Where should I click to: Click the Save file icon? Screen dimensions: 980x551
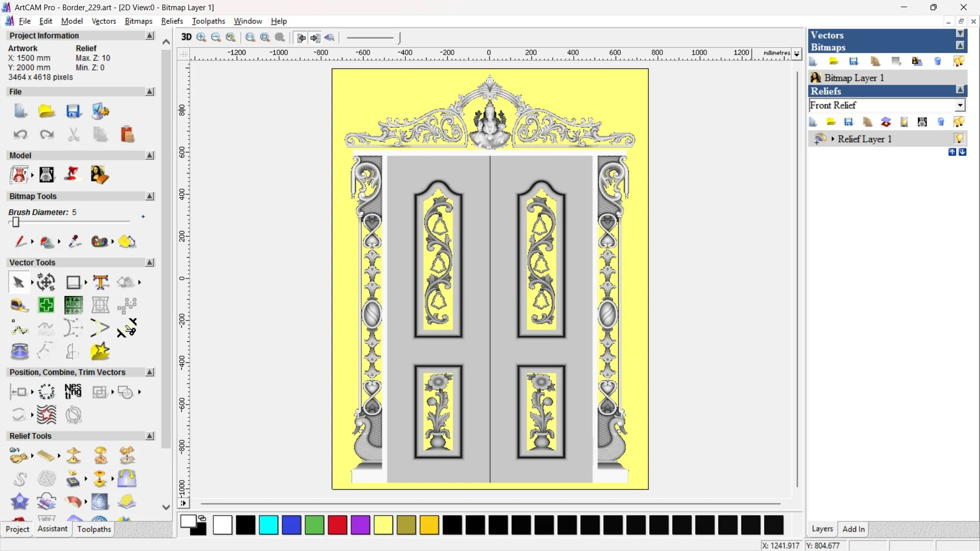tap(73, 111)
